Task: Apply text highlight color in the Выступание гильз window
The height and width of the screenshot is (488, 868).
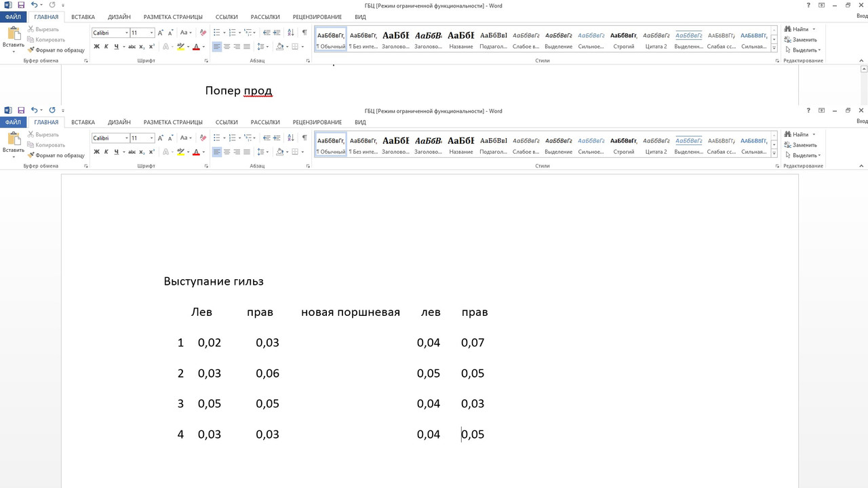Action: coord(180,152)
